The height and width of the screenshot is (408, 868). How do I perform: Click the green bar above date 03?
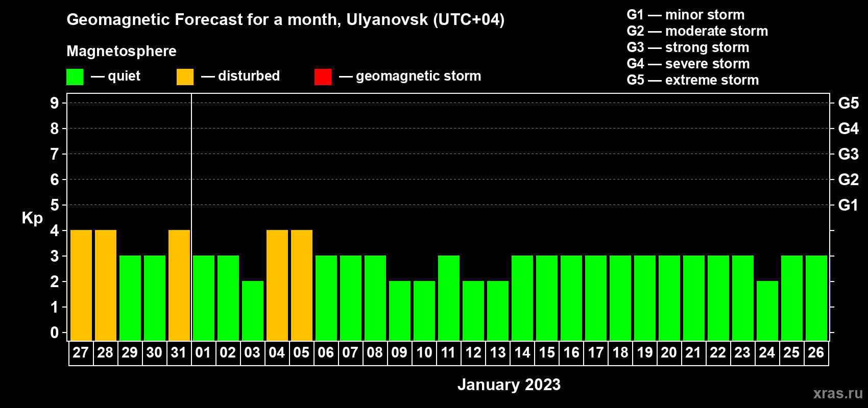[253, 311]
